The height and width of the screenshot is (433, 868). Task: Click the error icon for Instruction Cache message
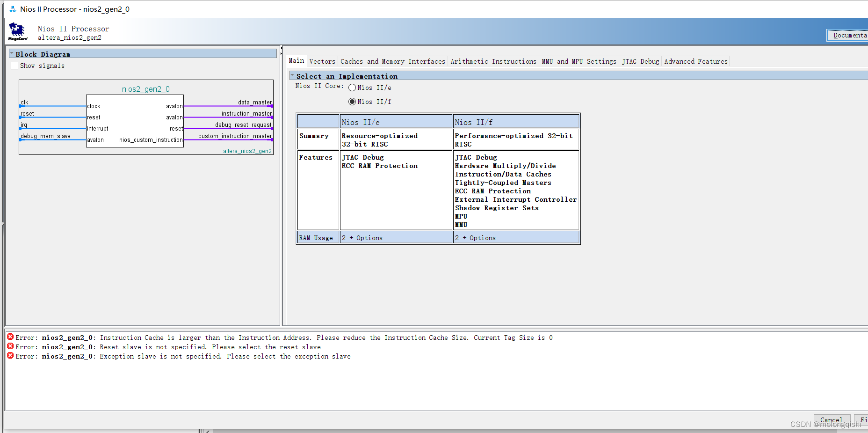point(10,337)
